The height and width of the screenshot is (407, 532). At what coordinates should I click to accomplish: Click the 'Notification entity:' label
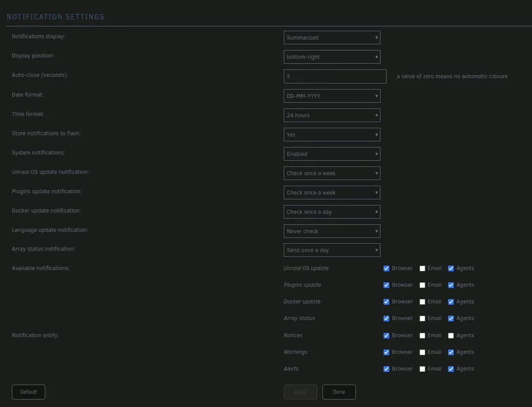35,335
